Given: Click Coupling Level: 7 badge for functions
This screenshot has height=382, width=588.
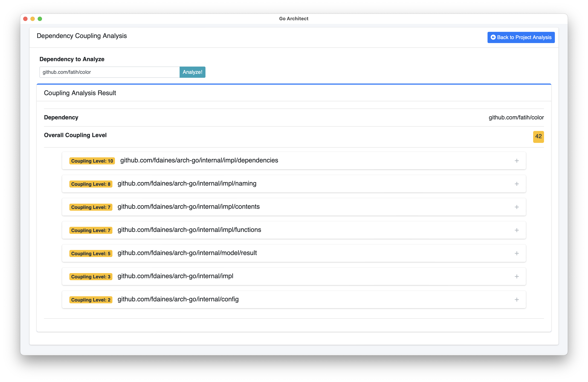Looking at the screenshot, I should pos(91,230).
